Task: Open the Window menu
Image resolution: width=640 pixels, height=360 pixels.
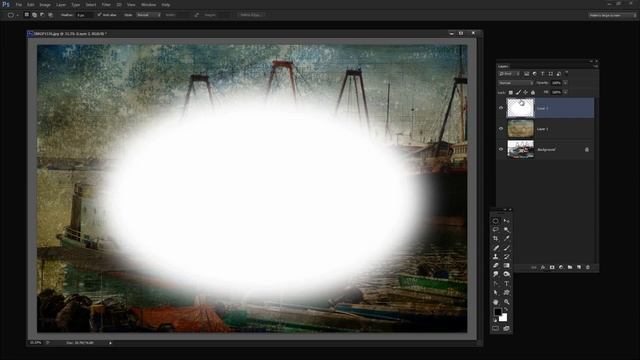Action: pyautogui.click(x=149, y=5)
